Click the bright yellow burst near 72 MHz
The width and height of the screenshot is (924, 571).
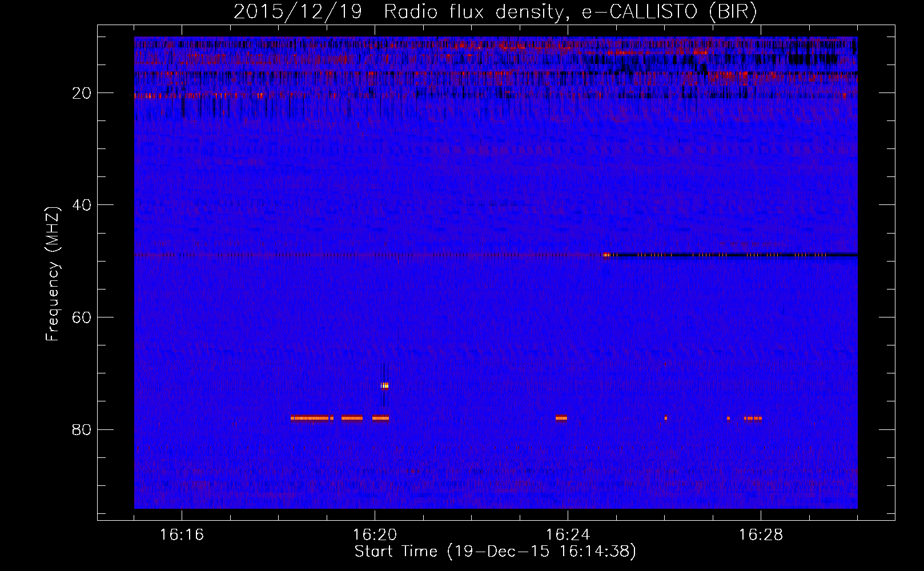click(x=385, y=385)
